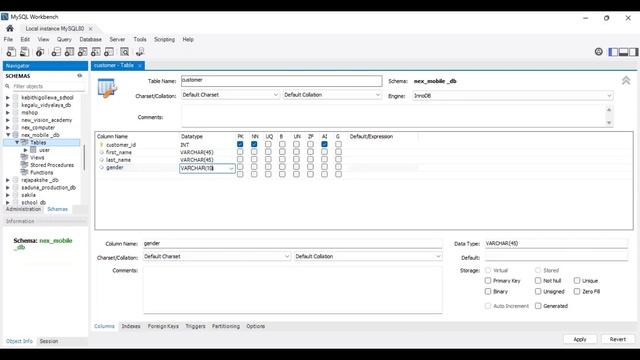Click the Revert button
Viewport: 640px width, 360px height.
(618, 339)
